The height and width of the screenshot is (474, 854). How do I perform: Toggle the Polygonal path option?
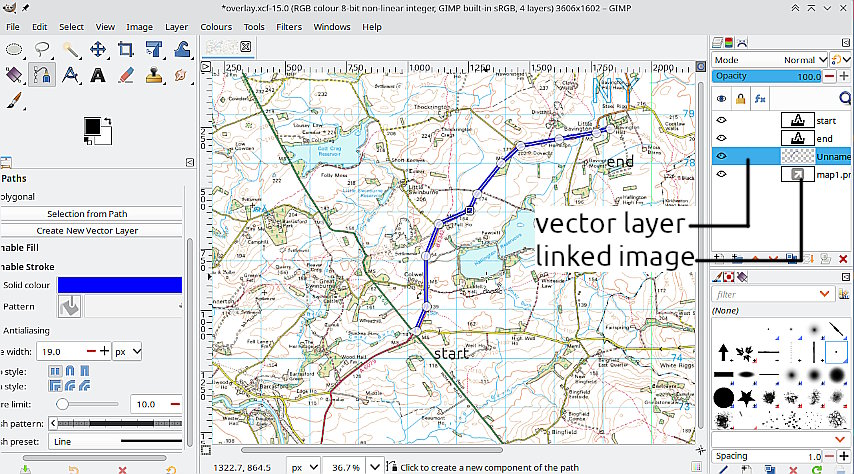pos(17,197)
